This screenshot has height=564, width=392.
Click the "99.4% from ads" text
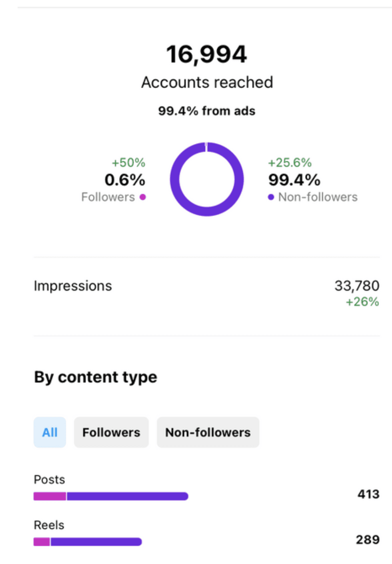pyautogui.click(x=207, y=111)
